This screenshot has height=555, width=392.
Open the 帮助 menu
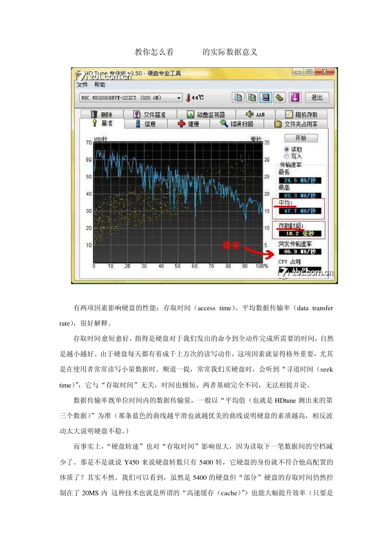pos(100,85)
